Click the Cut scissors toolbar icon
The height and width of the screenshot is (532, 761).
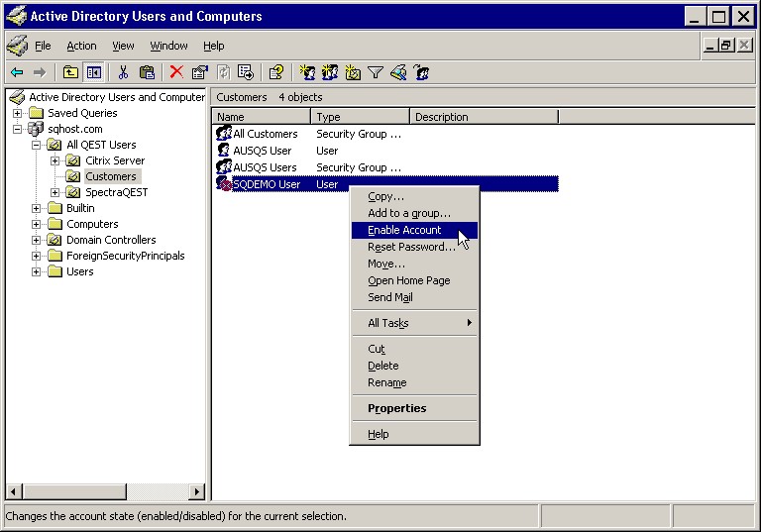point(123,72)
